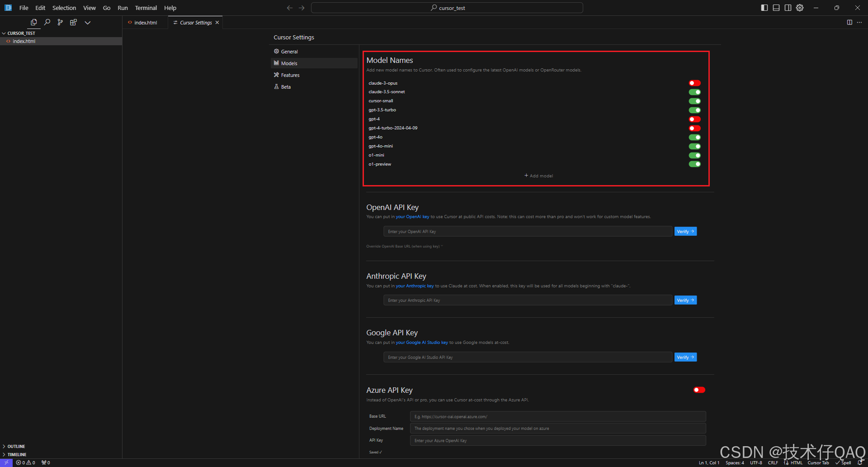Click the Beta flask icon
The image size is (868, 467).
pyautogui.click(x=276, y=86)
